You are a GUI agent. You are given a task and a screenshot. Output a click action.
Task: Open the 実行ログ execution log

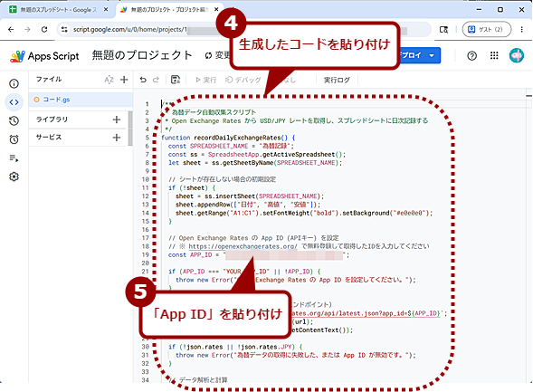click(x=337, y=80)
